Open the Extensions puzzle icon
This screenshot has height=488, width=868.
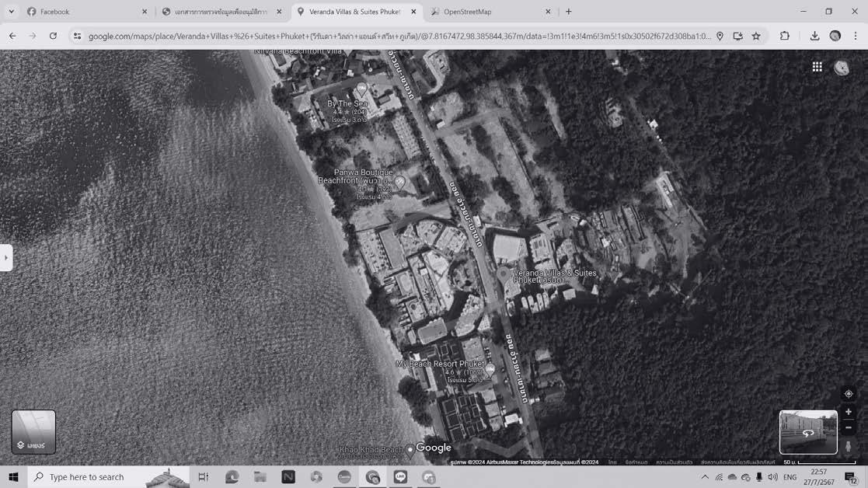pos(784,36)
